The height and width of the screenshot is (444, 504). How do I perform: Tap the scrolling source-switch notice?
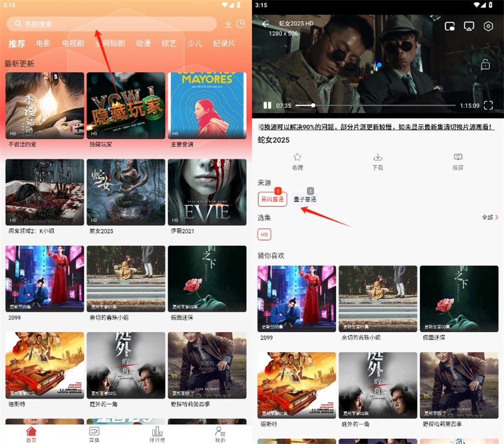point(376,127)
